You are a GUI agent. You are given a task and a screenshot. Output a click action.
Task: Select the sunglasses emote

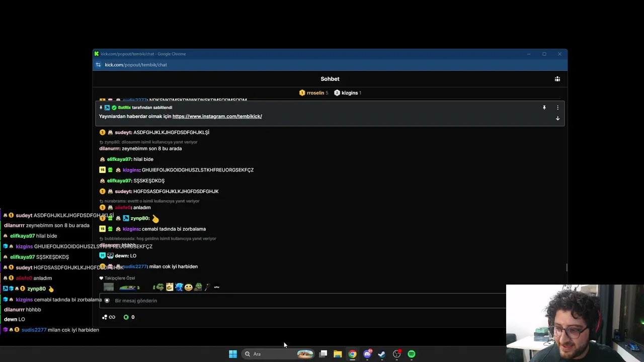coord(217,287)
